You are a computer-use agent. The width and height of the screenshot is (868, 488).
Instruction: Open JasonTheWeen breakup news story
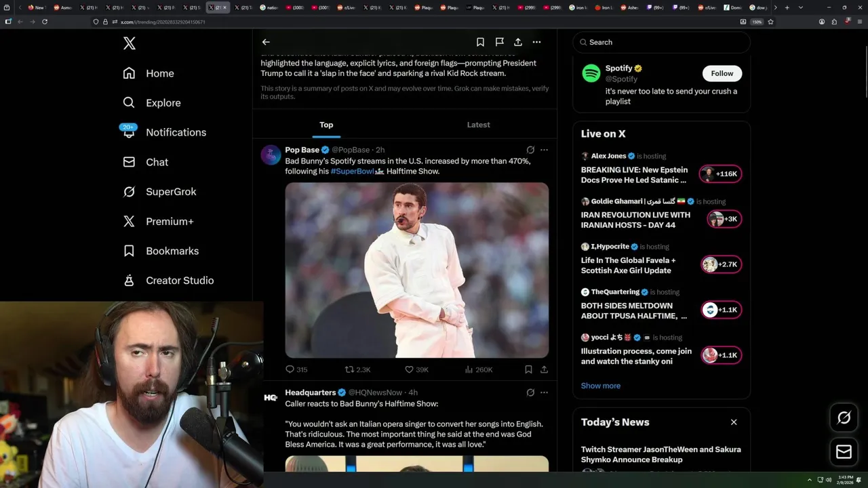click(660, 454)
